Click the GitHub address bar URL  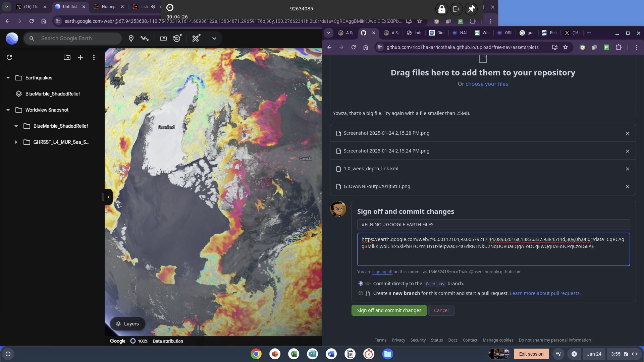[463, 47]
